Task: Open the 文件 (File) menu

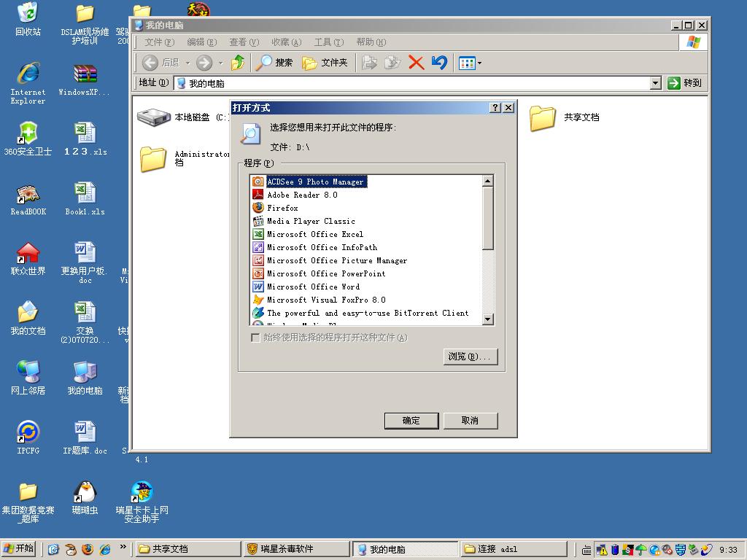Action: pos(160,42)
